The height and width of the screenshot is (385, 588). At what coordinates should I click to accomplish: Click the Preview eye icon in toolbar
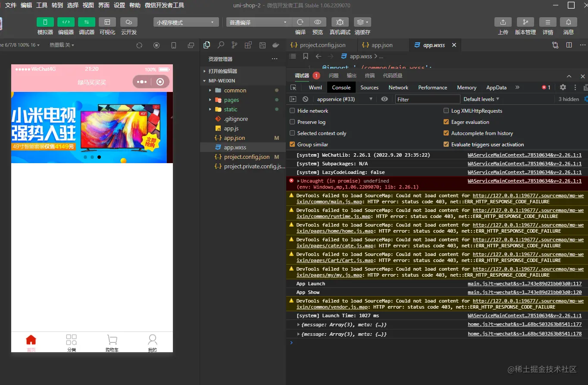pyautogui.click(x=318, y=22)
